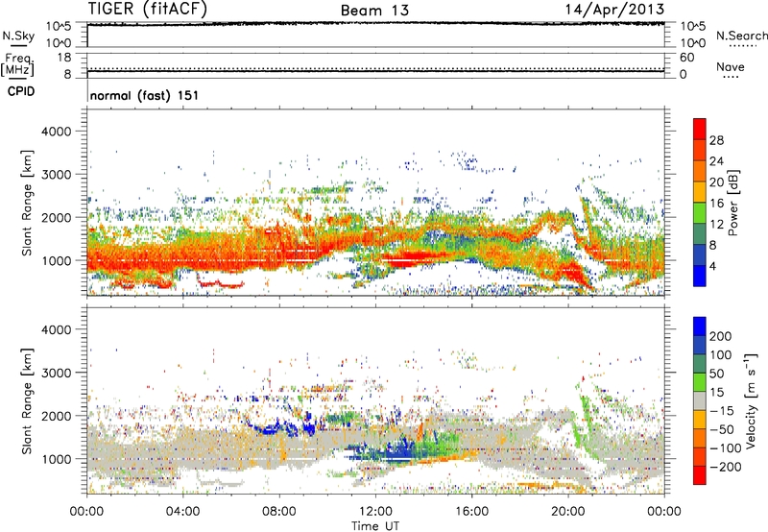Select the Freq. [MHz] axis label
Image resolution: width=768 pixels, height=532 pixels.
[17, 65]
